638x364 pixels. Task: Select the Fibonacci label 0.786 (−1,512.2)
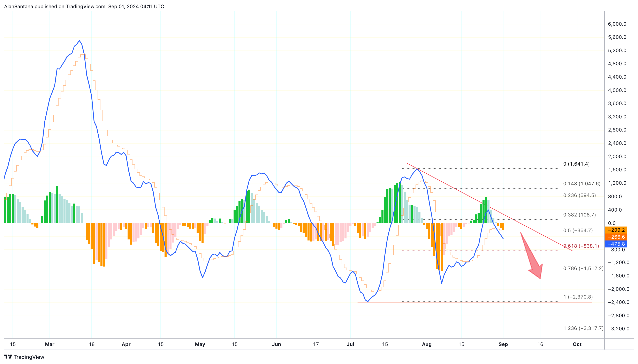583,268
